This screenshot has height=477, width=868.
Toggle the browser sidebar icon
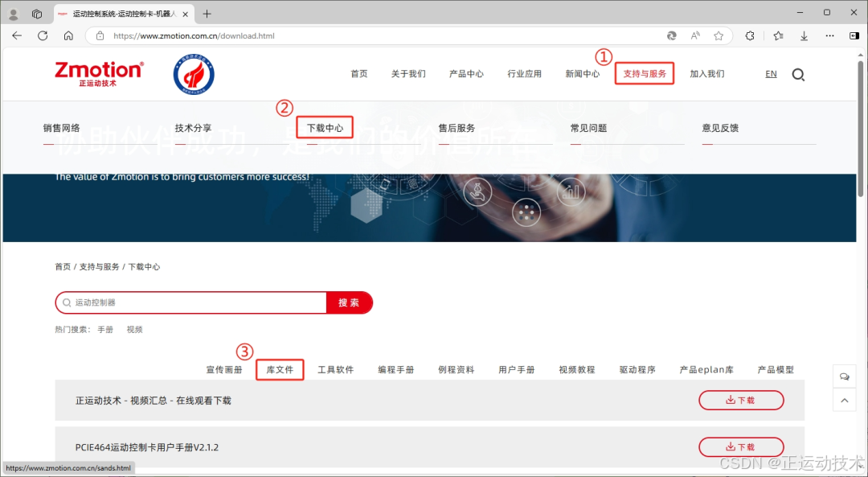tap(854, 35)
